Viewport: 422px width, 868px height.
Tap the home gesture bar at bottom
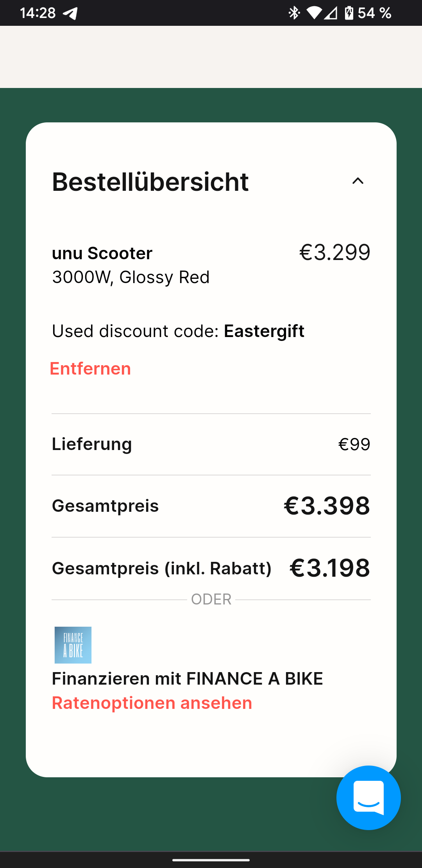click(x=211, y=860)
